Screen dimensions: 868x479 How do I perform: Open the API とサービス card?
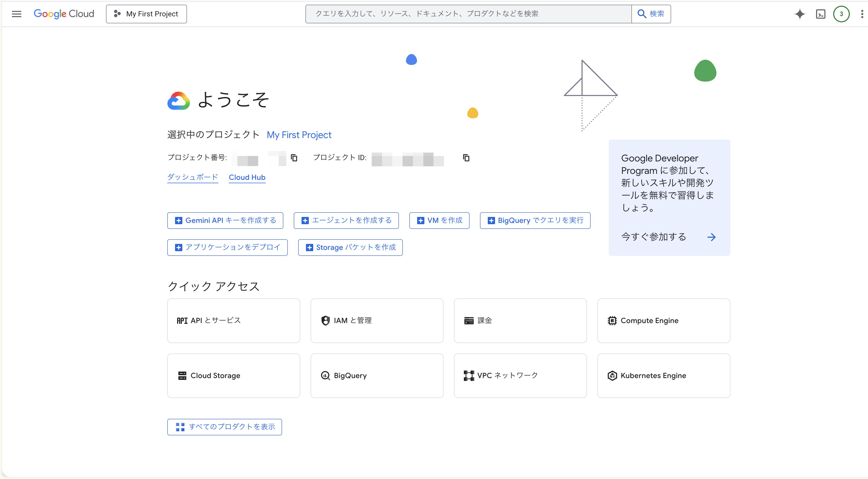tap(233, 320)
